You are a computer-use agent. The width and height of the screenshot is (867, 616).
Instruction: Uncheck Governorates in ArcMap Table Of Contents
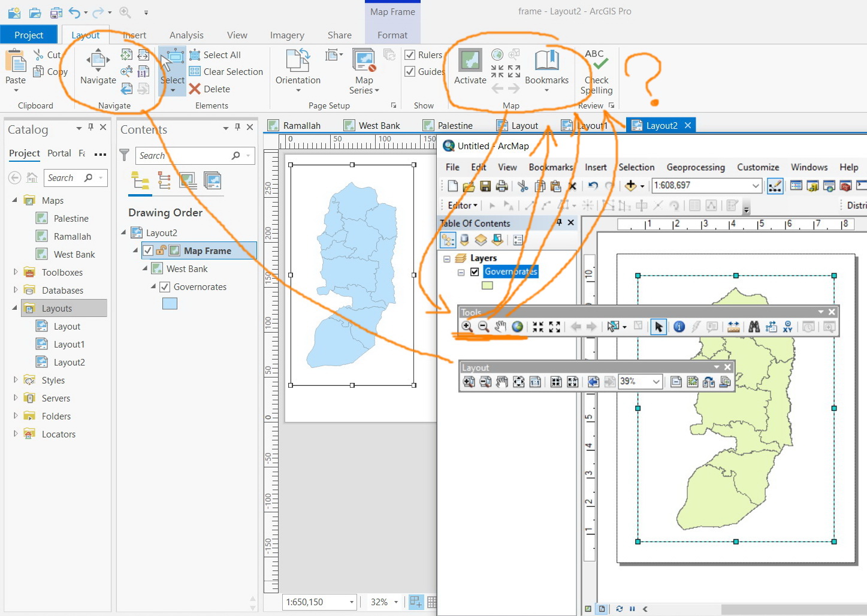click(475, 272)
